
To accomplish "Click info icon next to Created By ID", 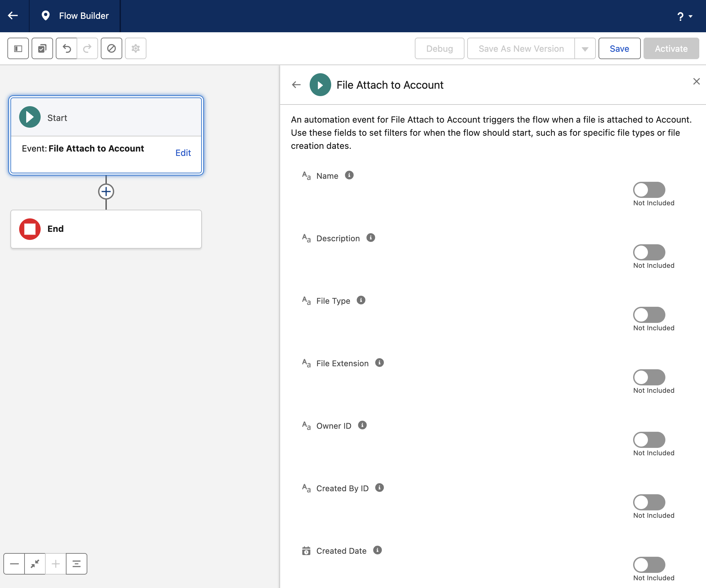I will tap(380, 488).
